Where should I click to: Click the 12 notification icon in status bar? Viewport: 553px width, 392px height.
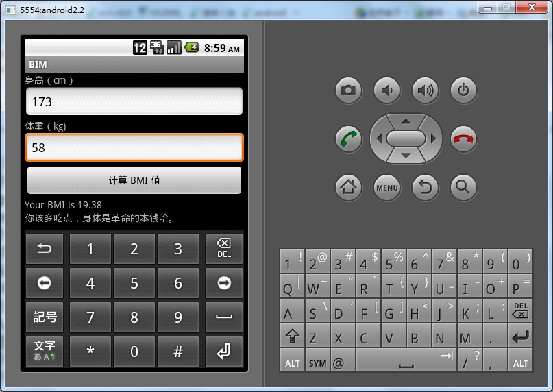pyautogui.click(x=140, y=48)
